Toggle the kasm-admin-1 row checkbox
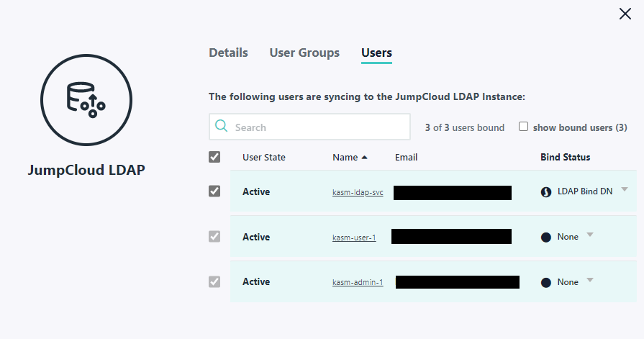This screenshot has height=339, width=644. click(214, 281)
